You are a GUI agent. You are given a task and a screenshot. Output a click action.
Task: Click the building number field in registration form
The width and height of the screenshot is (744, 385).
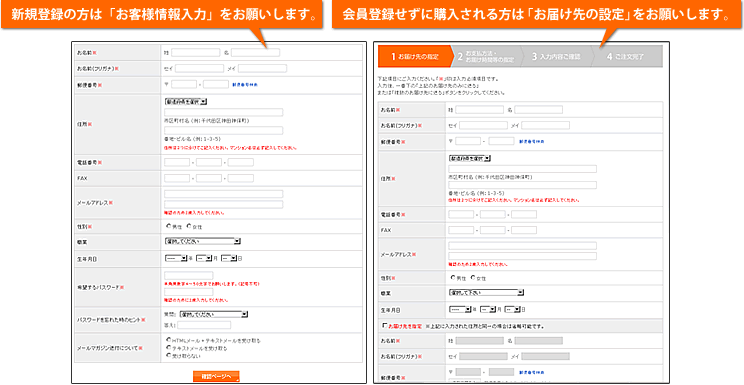click(223, 131)
